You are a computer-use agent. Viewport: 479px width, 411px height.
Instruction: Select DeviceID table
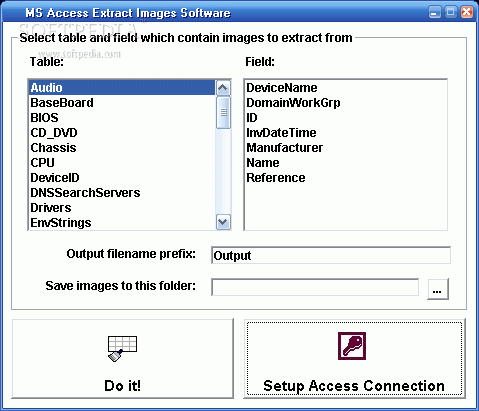tap(122, 178)
